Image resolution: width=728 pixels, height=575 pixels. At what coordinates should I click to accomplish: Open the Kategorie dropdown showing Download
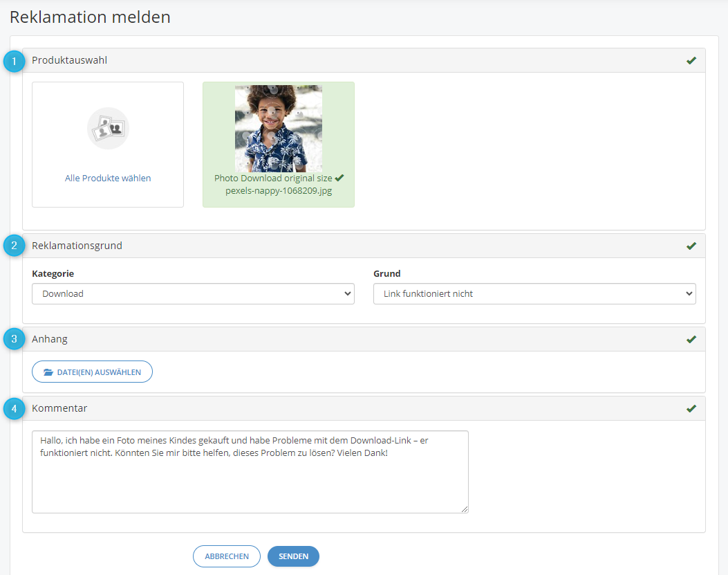[x=193, y=294]
